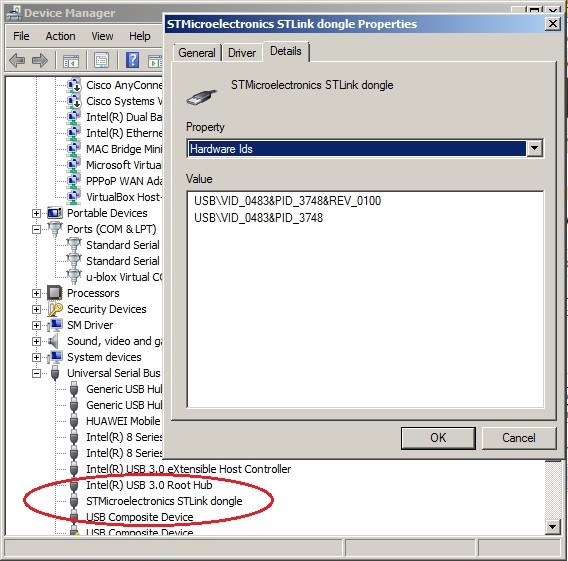Click the Forward arrow toolbar icon
The height and width of the screenshot is (561, 568).
click(40, 60)
